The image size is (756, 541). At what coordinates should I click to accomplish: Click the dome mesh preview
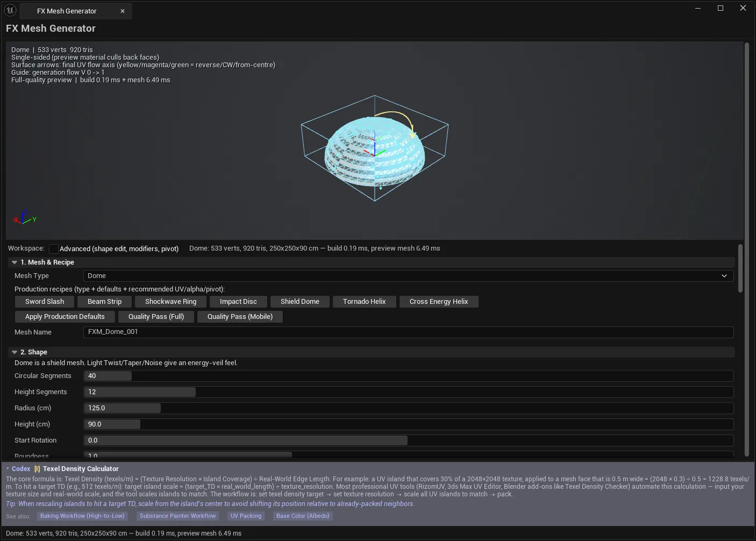click(x=375, y=151)
